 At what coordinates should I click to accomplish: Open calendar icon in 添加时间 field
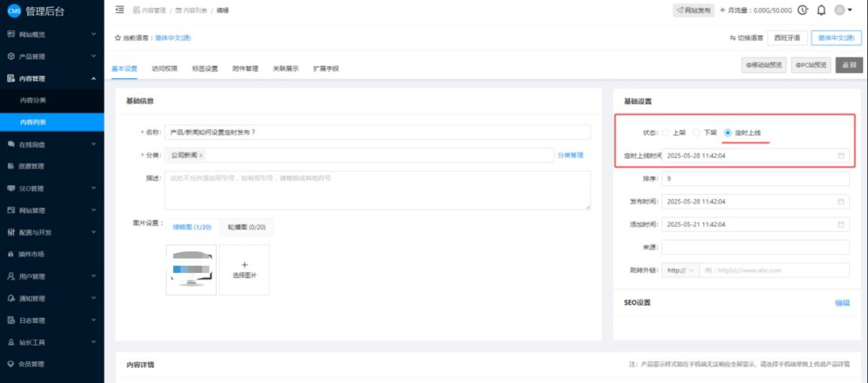click(x=841, y=225)
